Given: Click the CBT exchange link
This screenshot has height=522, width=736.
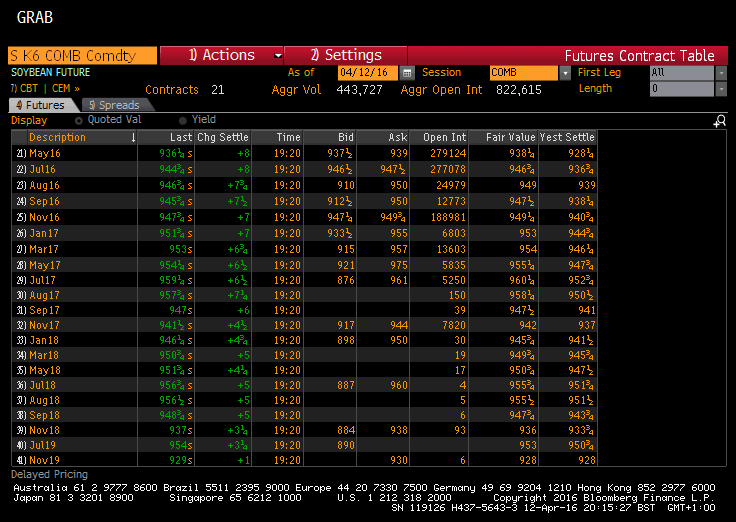Looking at the screenshot, I should click(29, 88).
